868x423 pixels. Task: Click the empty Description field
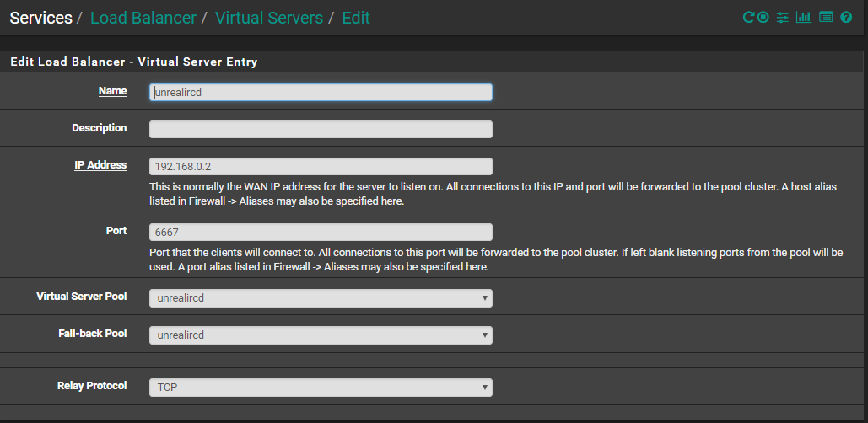[321, 130]
